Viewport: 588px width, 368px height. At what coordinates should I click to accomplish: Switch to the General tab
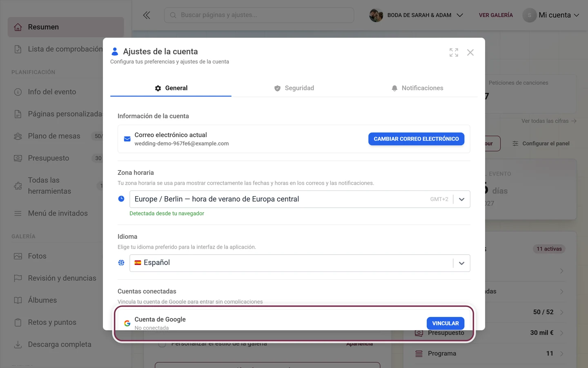(171, 88)
